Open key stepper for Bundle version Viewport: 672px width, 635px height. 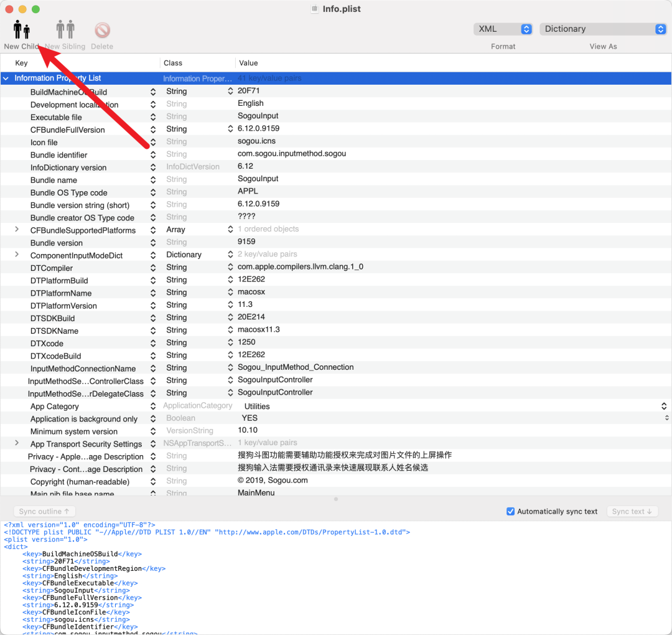coord(153,243)
